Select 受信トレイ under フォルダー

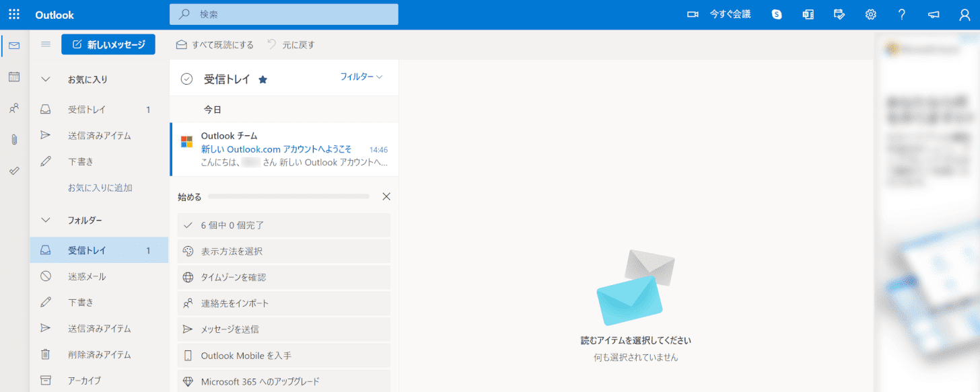click(x=99, y=250)
